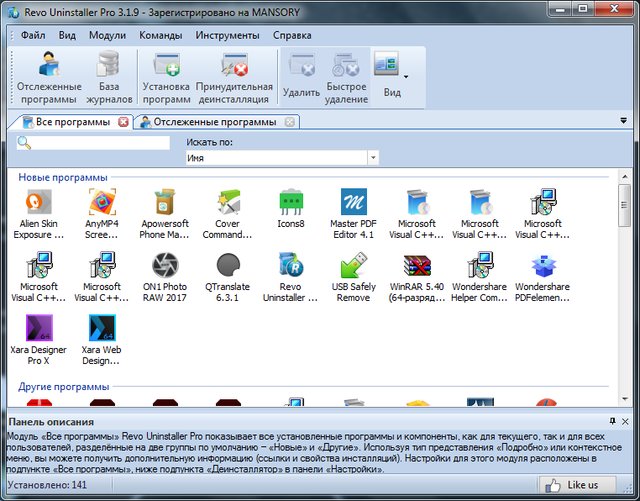The width and height of the screenshot is (640, 501).
Task: Launch Принудительная деинсталляция tool
Action: (234, 77)
